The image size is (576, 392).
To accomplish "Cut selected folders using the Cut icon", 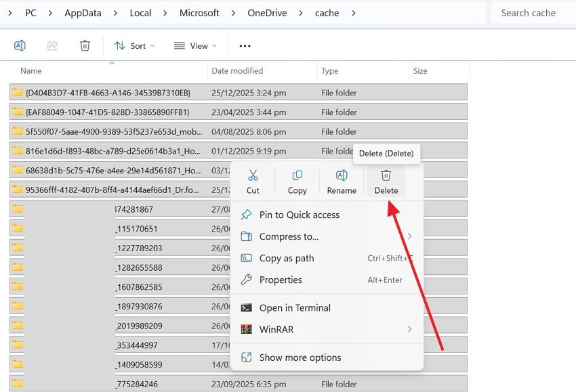I will 253,181.
